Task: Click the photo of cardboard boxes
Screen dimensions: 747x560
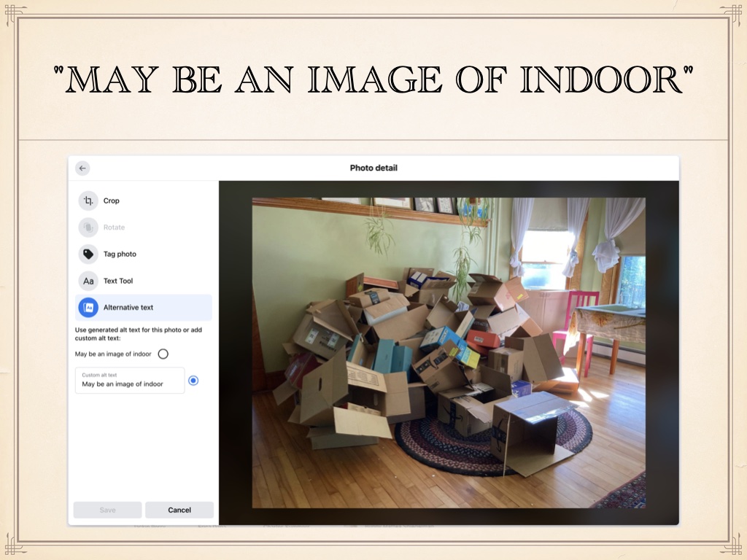Action: pos(449,353)
